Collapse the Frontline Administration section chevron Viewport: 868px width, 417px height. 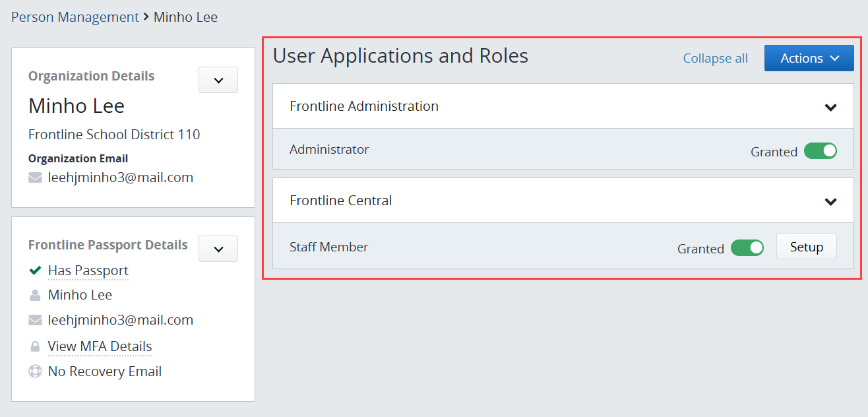tap(830, 107)
